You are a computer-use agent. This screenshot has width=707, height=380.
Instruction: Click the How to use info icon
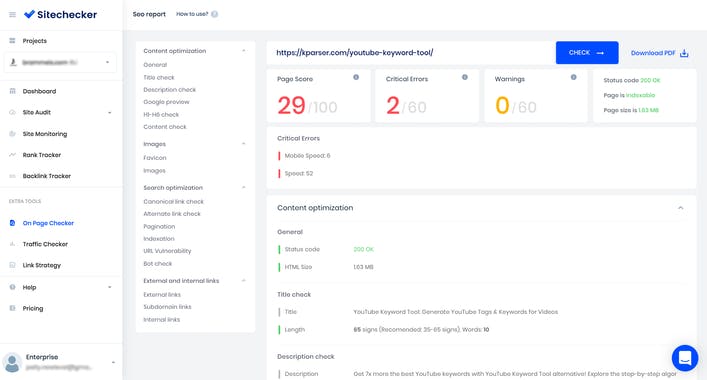(x=215, y=14)
